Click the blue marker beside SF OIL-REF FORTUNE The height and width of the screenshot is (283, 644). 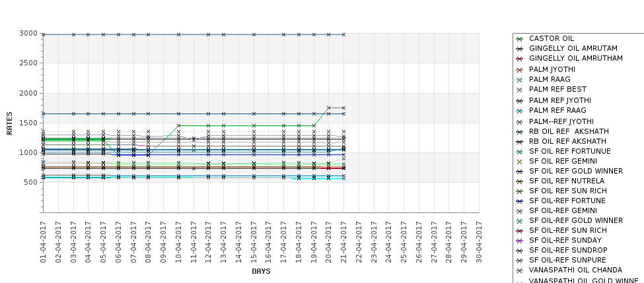point(520,201)
